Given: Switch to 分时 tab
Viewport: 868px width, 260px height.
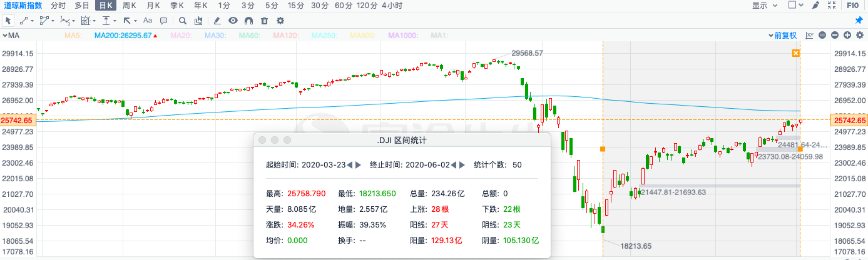Looking at the screenshot, I should [58, 5].
